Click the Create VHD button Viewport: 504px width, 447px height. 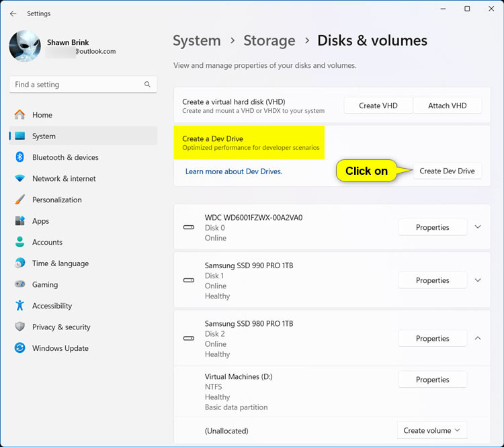(378, 106)
